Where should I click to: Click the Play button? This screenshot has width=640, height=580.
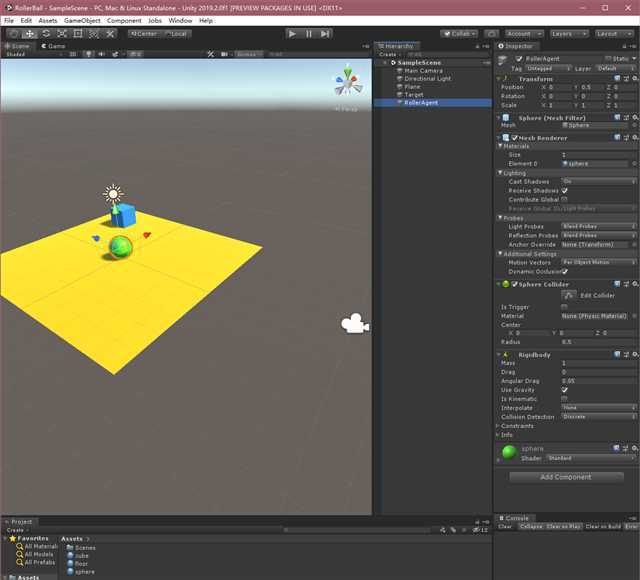(x=292, y=34)
